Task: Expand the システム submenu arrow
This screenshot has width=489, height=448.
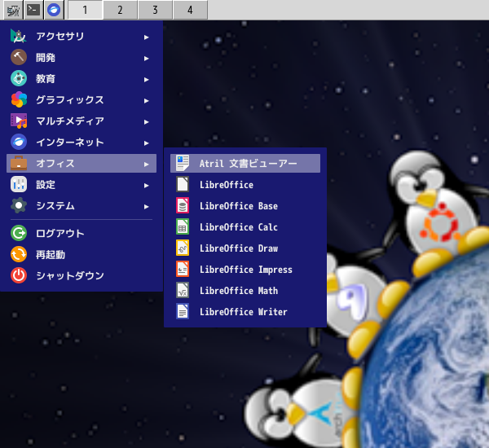Action: click(146, 207)
